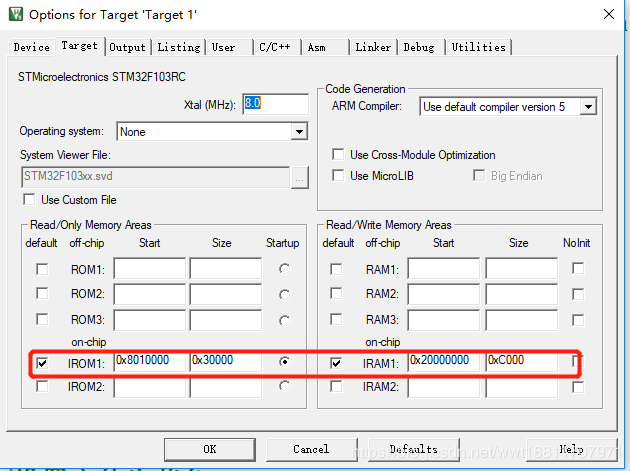Open the Debug tab
The height and width of the screenshot is (471, 630).
pyautogui.click(x=419, y=47)
